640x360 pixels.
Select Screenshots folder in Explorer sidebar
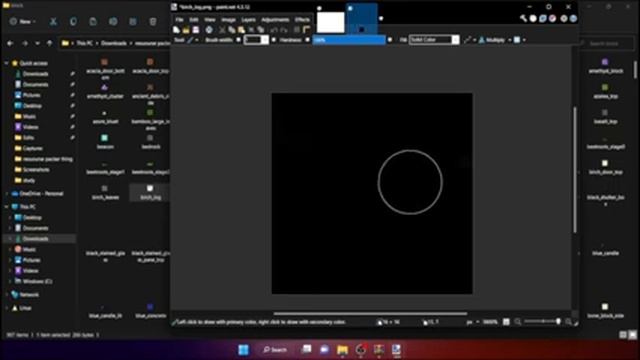32,169
